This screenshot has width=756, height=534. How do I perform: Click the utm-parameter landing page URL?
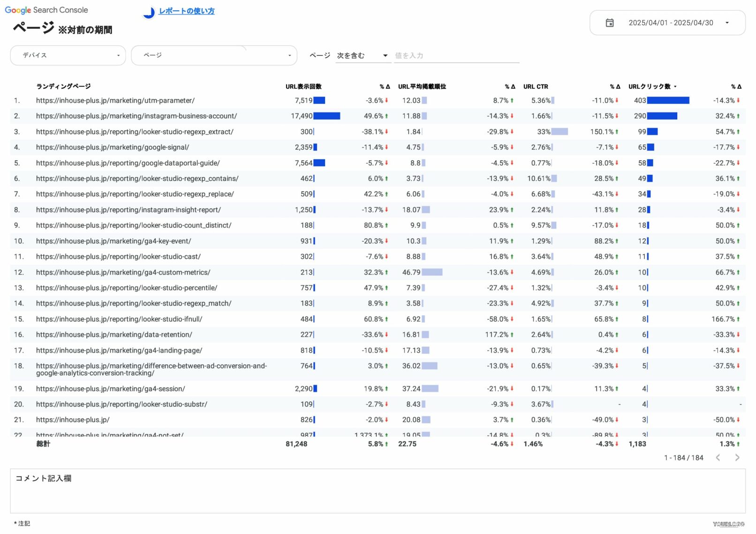115,101
